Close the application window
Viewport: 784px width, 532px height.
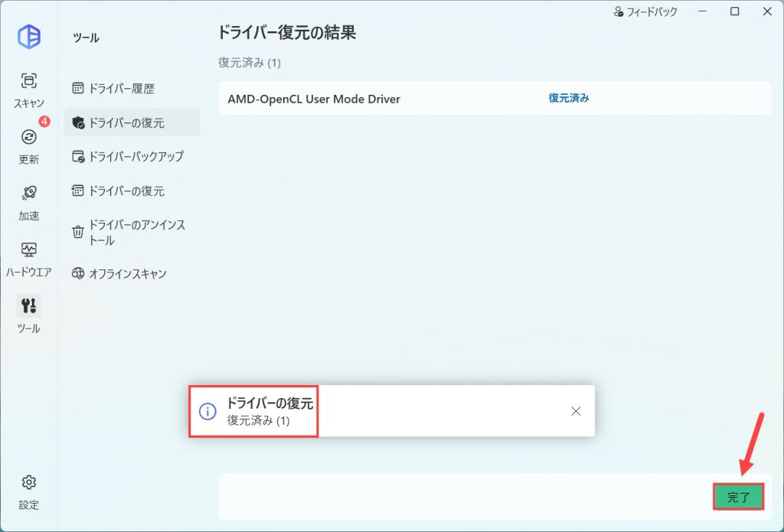tap(767, 11)
